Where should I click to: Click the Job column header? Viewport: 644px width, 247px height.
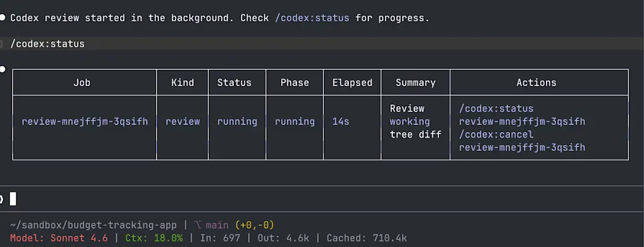click(82, 82)
